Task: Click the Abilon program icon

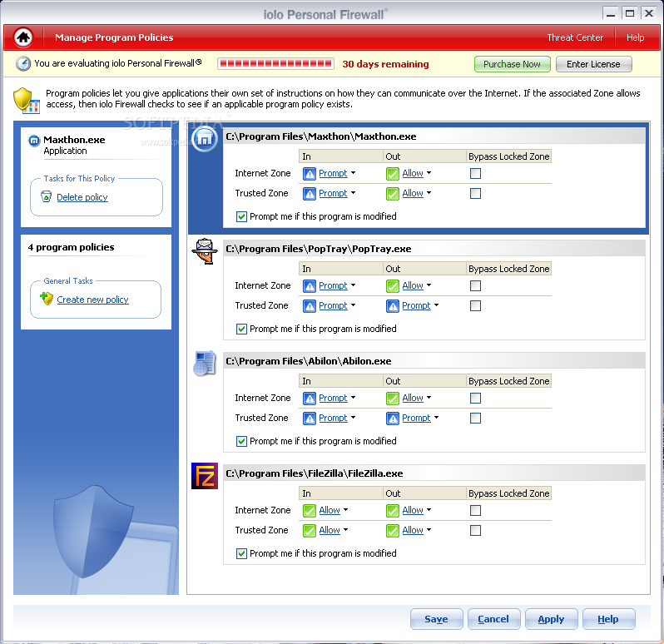Action: pos(205,364)
